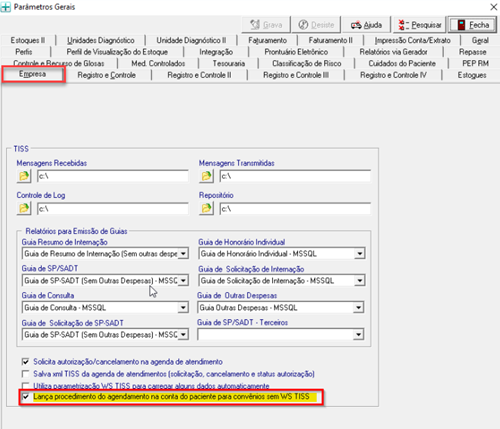
Task: Click the Fecha button
Action: tap(473, 25)
